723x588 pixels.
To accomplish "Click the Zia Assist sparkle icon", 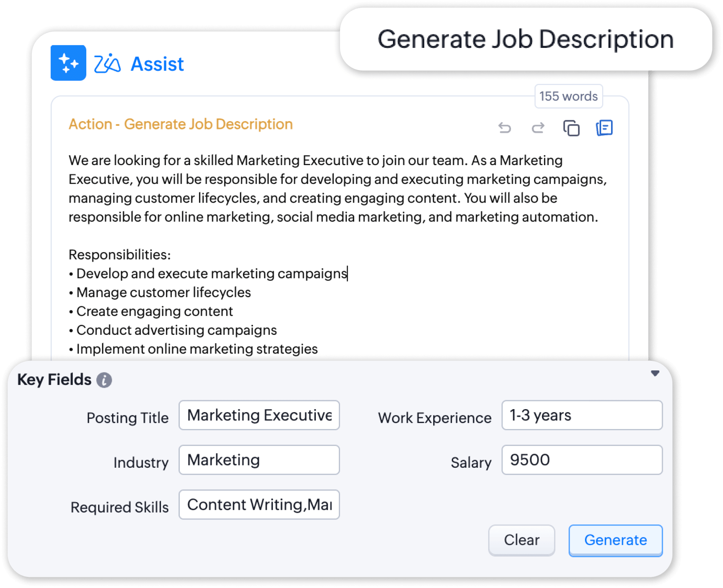I will click(68, 63).
